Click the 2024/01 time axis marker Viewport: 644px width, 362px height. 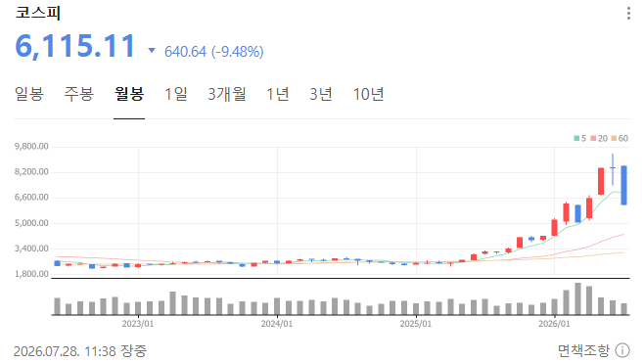(x=277, y=324)
